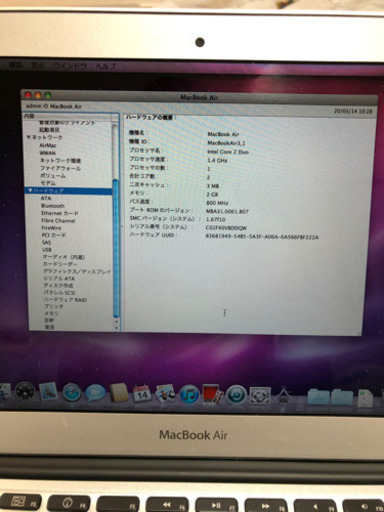Select グラフィックス/ディスプレイ in the sidebar
Image resolution: width=384 pixels, height=512 pixels.
coord(77,271)
